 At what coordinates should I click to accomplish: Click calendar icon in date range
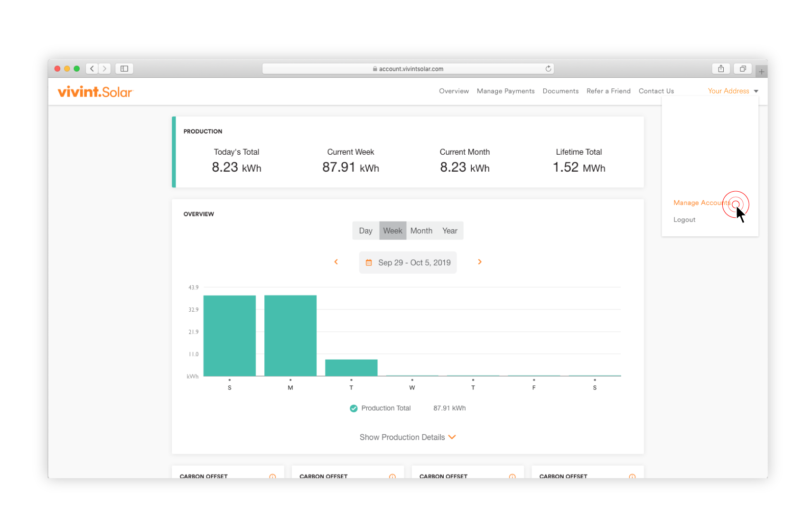point(369,262)
